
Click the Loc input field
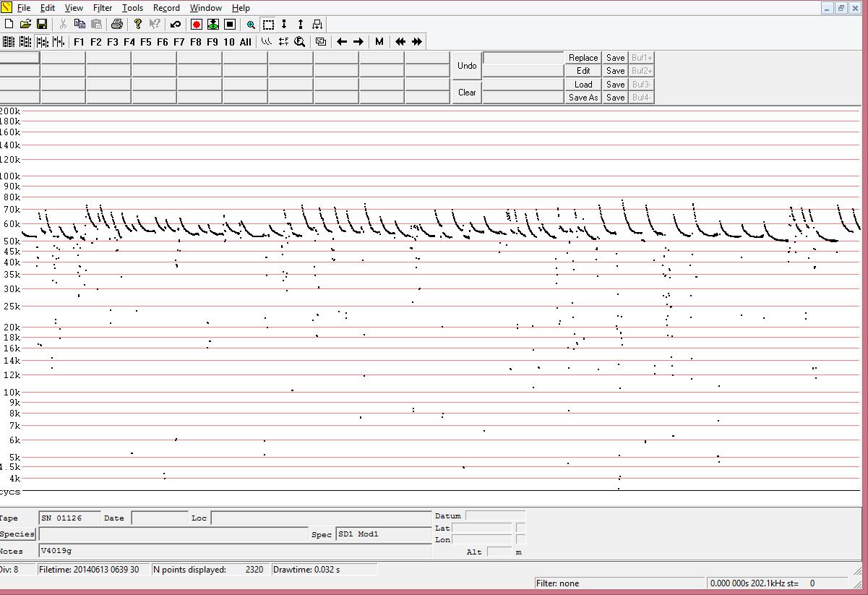click(x=321, y=518)
